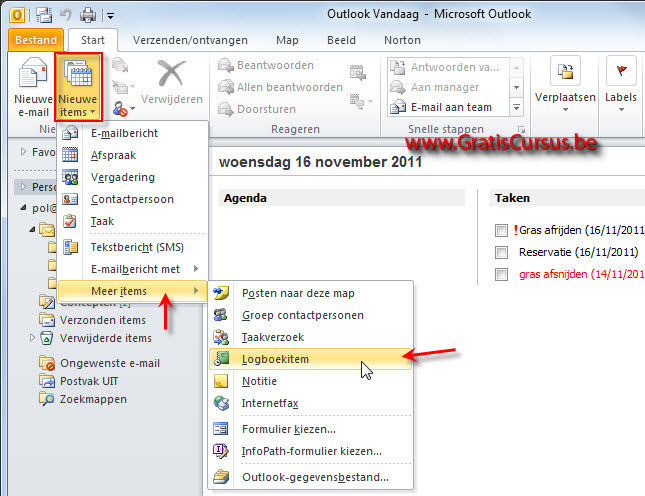645x496 pixels.
Task: Select Groep contactpersonen from the submenu
Action: [x=311, y=315]
